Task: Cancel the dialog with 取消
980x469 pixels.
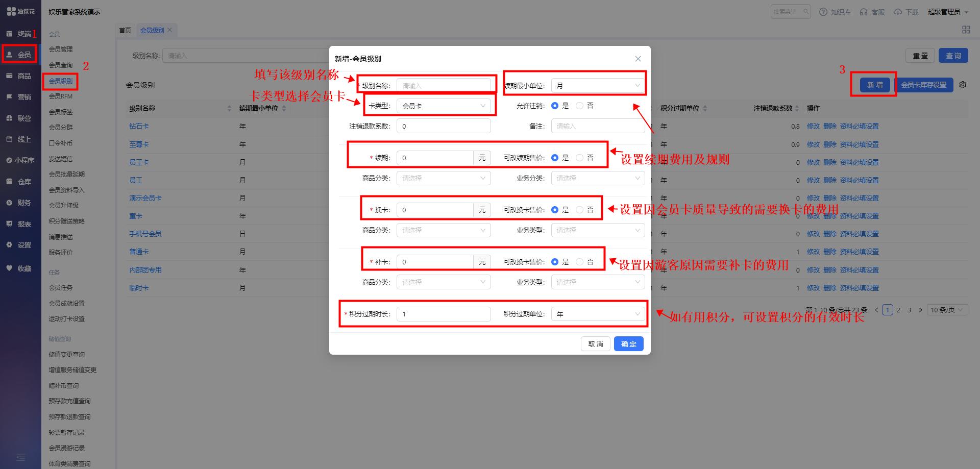Action: (x=595, y=344)
